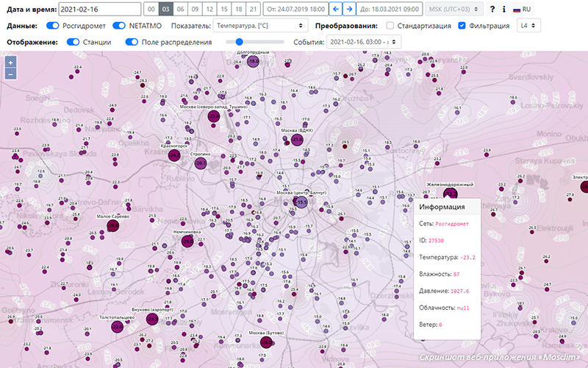Enable Стандартизация checkbox

tap(390, 26)
